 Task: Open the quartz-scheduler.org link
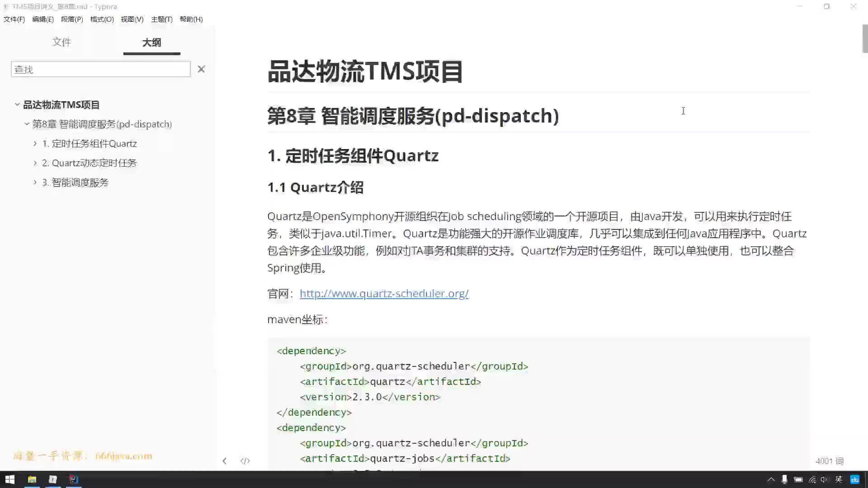coord(384,294)
